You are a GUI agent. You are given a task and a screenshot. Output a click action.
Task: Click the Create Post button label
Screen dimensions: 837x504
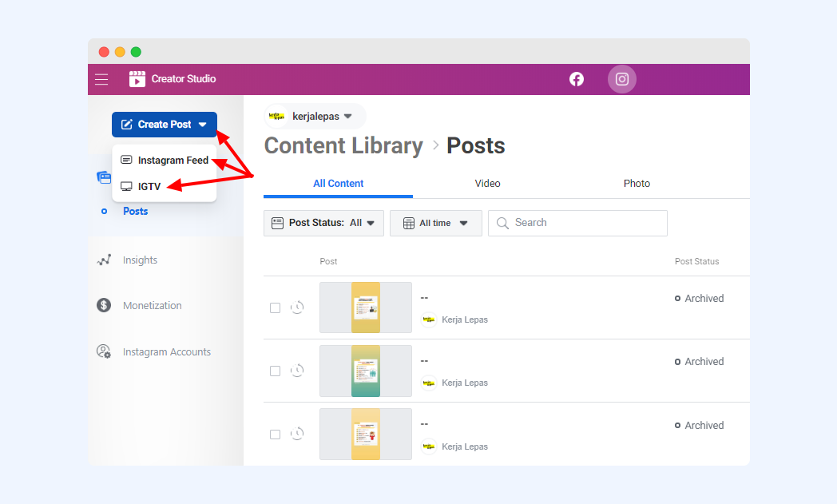pyautogui.click(x=165, y=125)
